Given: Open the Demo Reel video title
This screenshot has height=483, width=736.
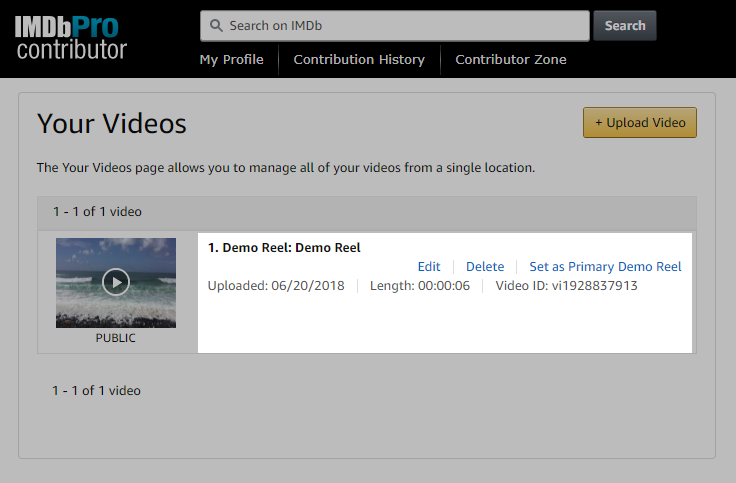Looking at the screenshot, I should tap(284, 248).
